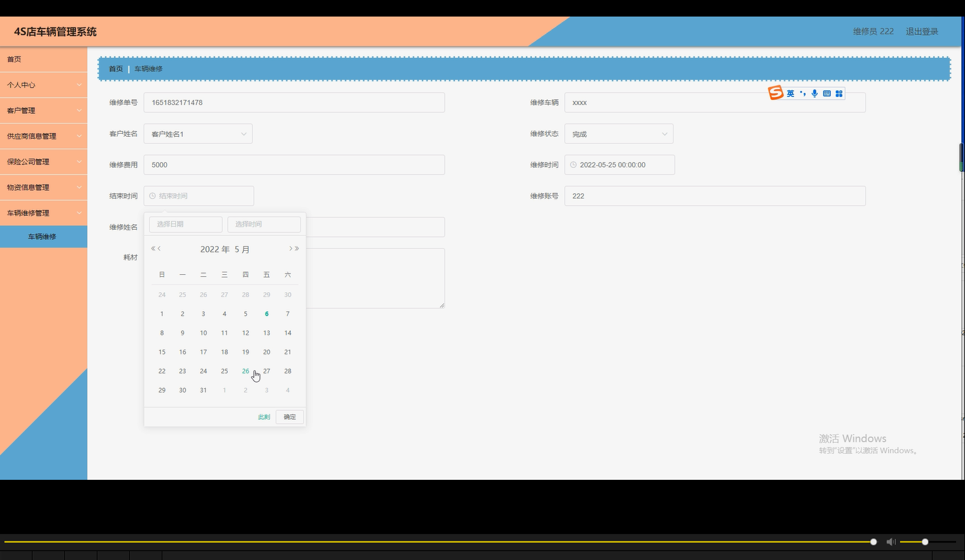
Task: Collapse the 车辆维修管理 sidebar menu
Action: click(43, 213)
